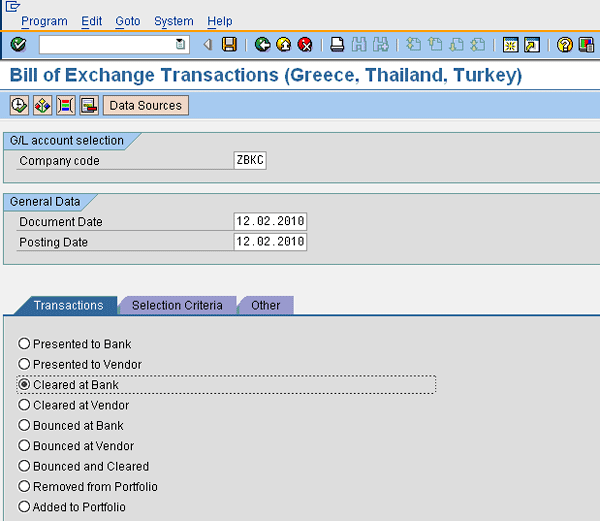This screenshot has width=600, height=521.
Task: Choose the Removed from Portfolio option
Action: 24,487
